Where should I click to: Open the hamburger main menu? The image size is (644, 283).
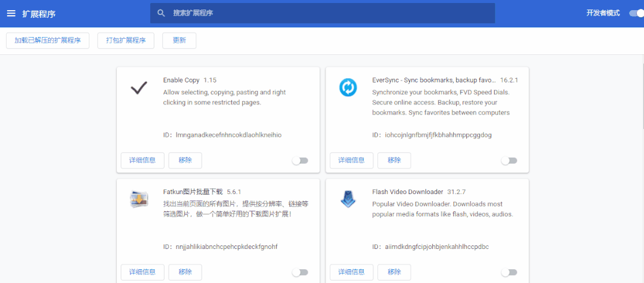pyautogui.click(x=11, y=14)
